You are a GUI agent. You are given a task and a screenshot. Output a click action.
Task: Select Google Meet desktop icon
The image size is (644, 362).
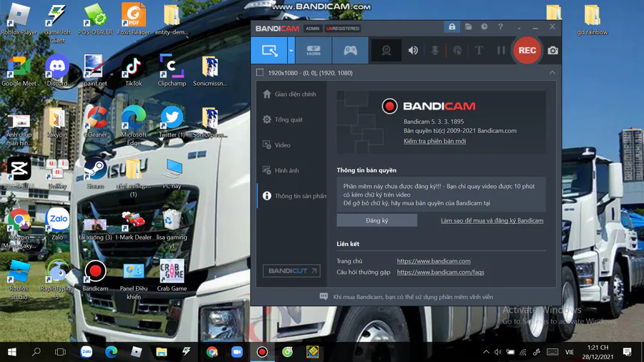(19, 71)
